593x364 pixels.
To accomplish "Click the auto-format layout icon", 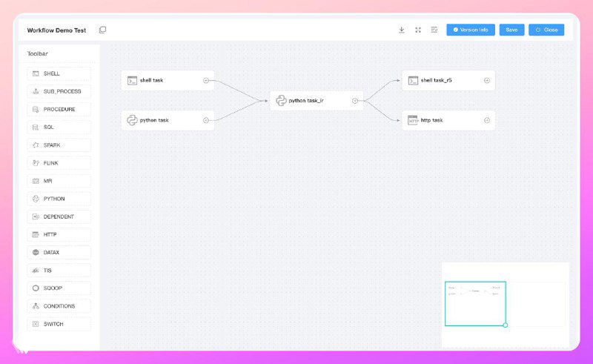I will click(x=434, y=30).
